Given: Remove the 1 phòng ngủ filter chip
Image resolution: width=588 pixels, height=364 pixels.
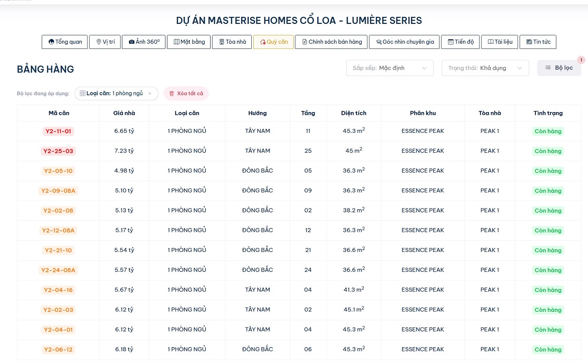Looking at the screenshot, I should (x=150, y=94).
